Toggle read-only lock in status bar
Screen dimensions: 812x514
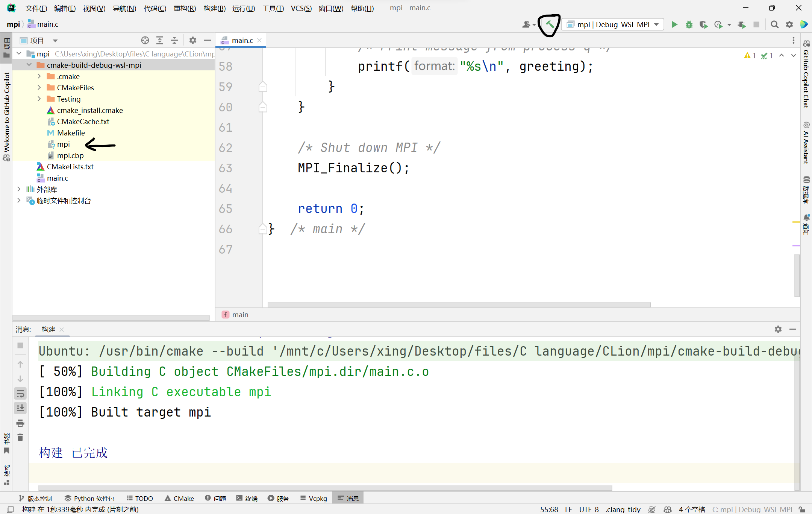click(x=802, y=509)
